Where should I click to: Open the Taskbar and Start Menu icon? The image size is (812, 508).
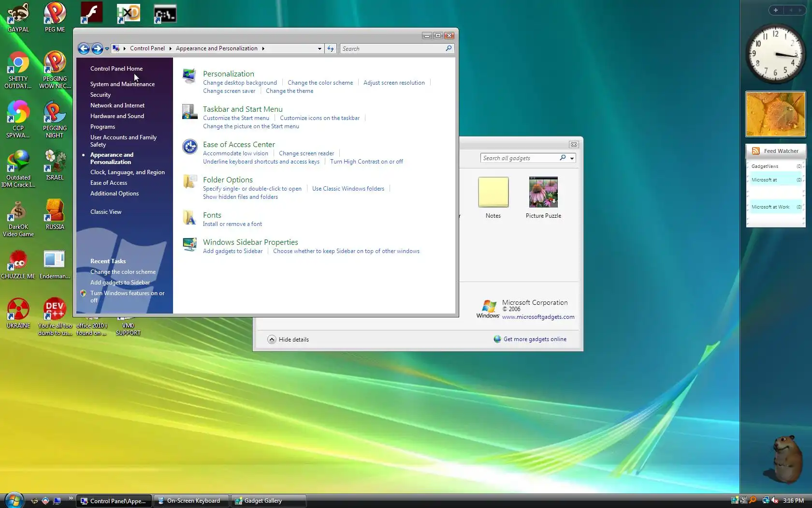click(x=189, y=112)
